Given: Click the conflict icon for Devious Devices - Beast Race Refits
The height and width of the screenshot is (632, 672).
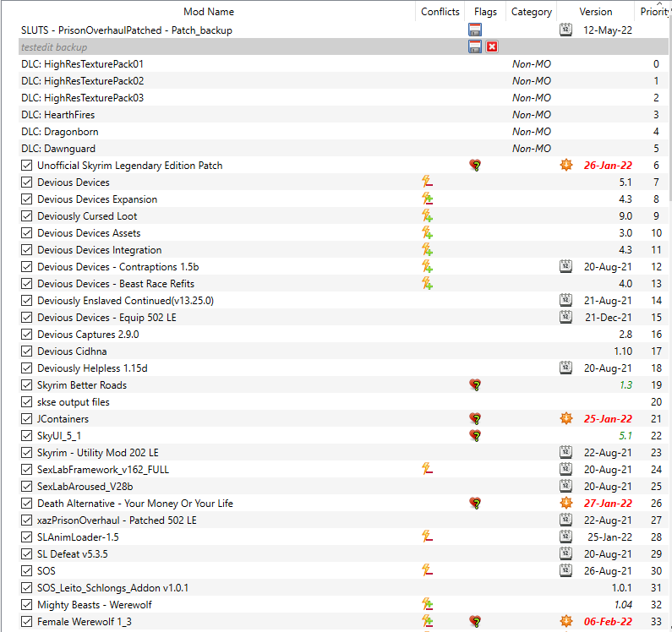Looking at the screenshot, I should coord(427,283).
